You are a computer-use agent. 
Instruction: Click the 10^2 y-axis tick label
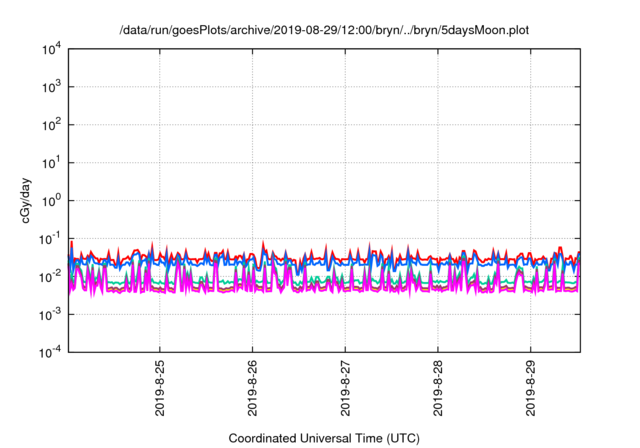click(52, 125)
